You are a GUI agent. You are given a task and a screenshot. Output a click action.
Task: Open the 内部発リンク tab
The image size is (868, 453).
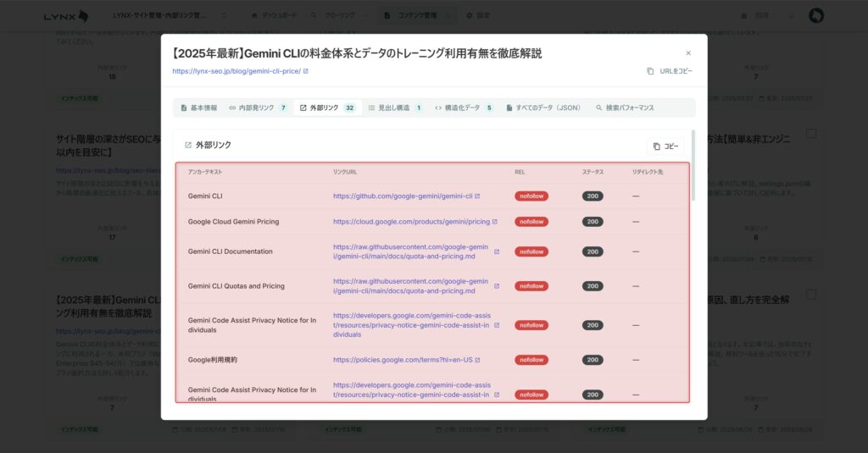pos(258,108)
